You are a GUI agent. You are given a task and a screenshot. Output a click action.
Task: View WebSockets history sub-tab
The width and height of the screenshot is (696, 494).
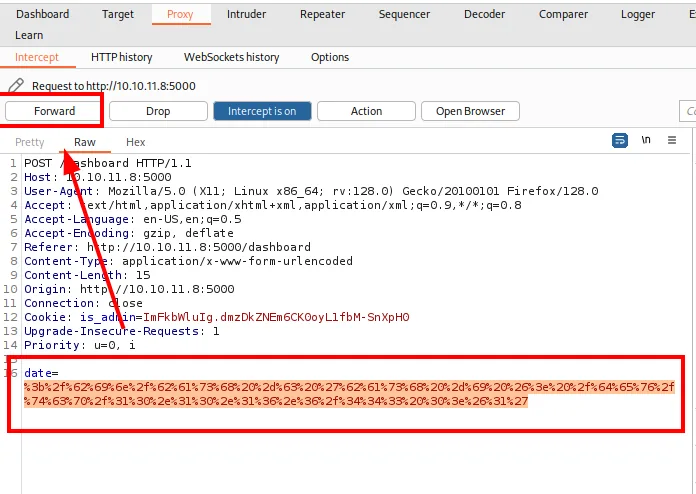pyautogui.click(x=232, y=57)
